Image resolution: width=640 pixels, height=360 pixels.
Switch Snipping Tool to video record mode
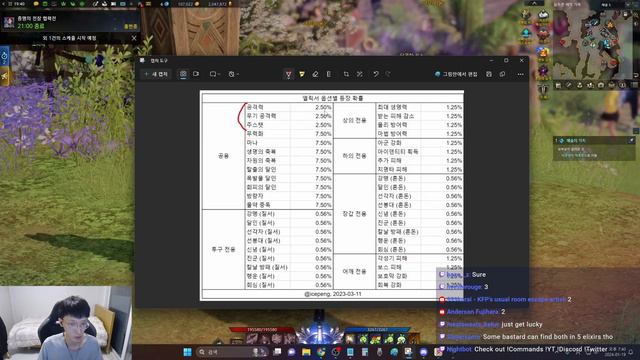pyautogui.click(x=196, y=74)
